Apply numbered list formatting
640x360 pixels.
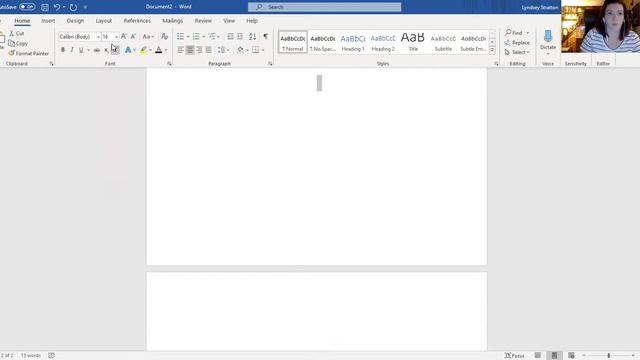pyautogui.click(x=196, y=37)
